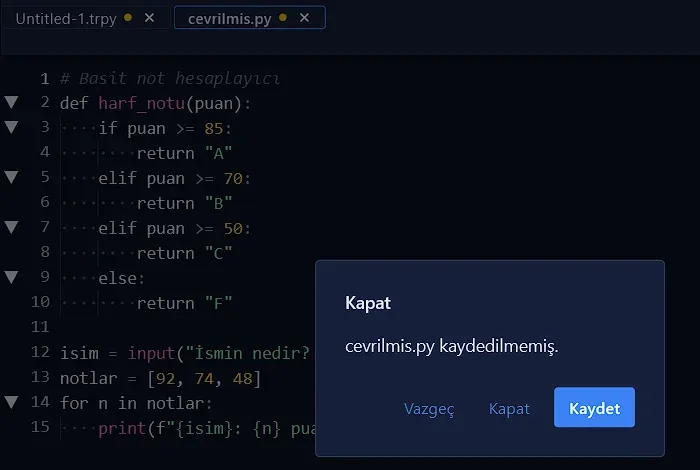This screenshot has height=470, width=700.
Task: Click line number 11 in the gutter
Action: 40,327
